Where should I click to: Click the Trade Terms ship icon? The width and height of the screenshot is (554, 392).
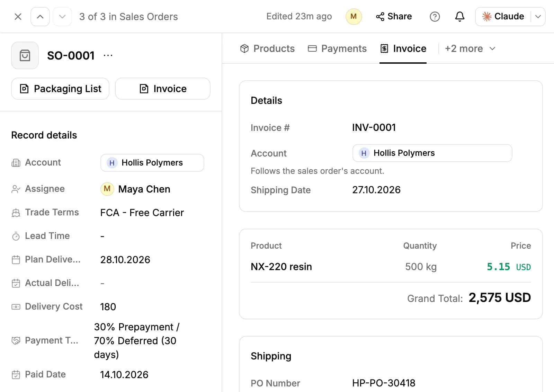tap(16, 213)
